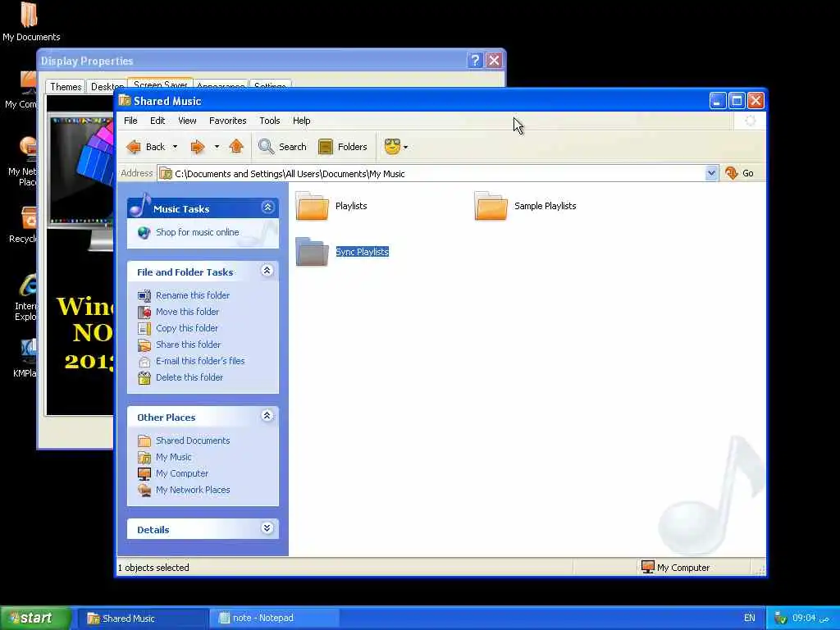Open the Tools menu
This screenshot has width=840, height=630.
[269, 121]
